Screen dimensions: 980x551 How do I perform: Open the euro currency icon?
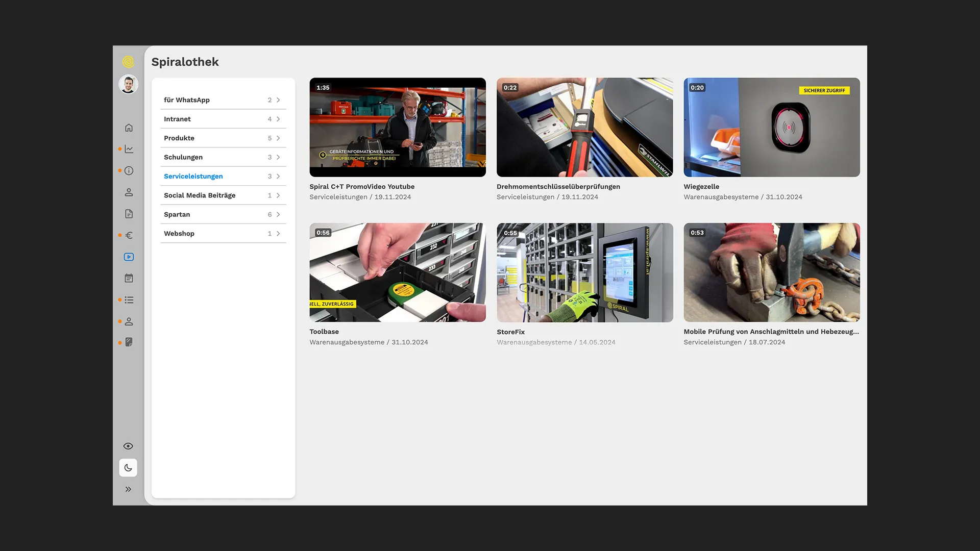[129, 235]
